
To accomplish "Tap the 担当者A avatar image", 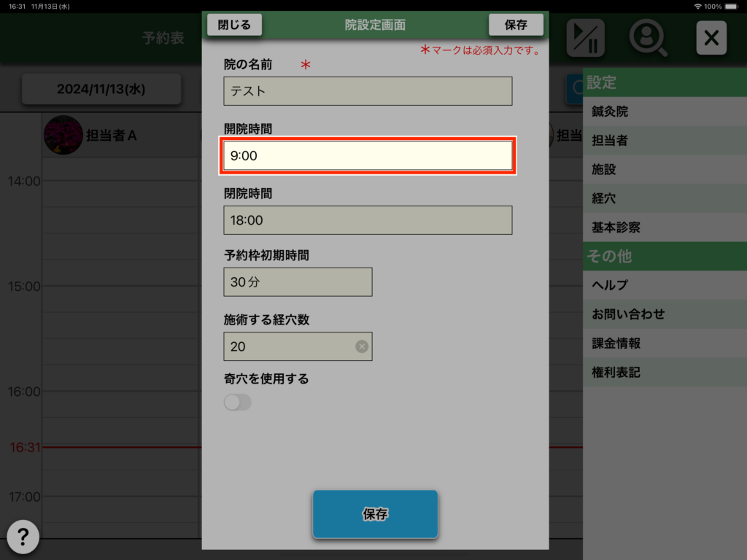I will coord(63,135).
